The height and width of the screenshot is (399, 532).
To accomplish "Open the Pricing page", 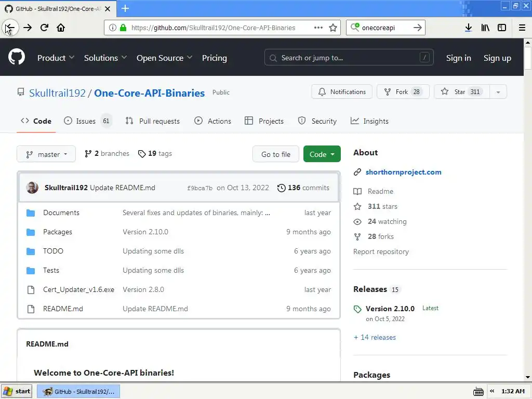I will (215, 58).
